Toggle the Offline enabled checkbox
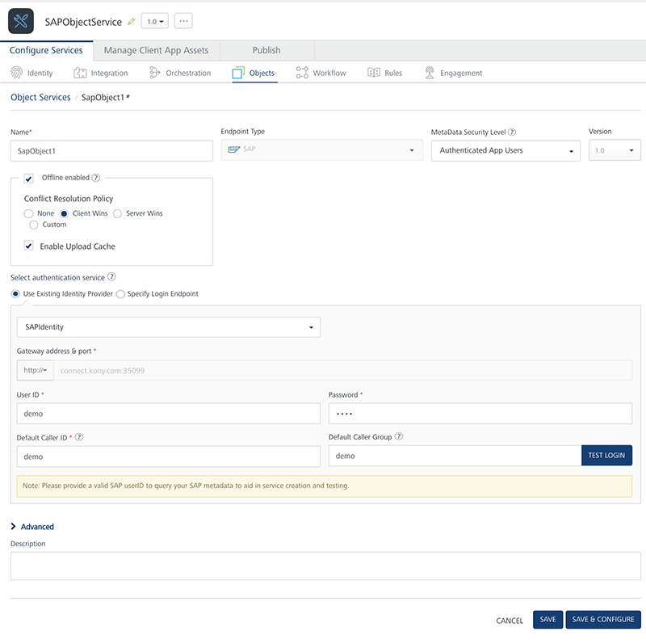Viewport: 646px width, 644px height. point(28,178)
